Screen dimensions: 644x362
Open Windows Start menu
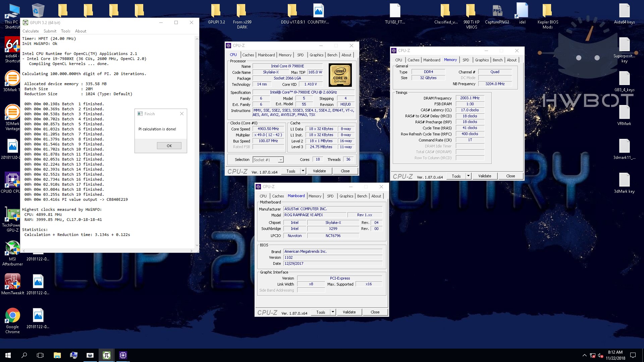pos(8,355)
